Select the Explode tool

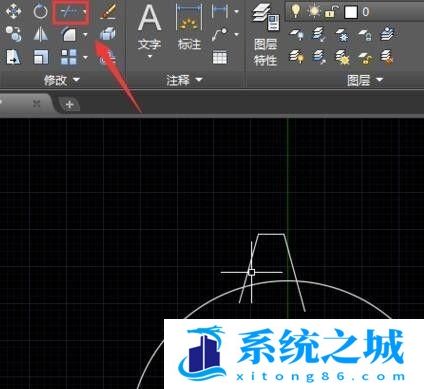[x=108, y=34]
